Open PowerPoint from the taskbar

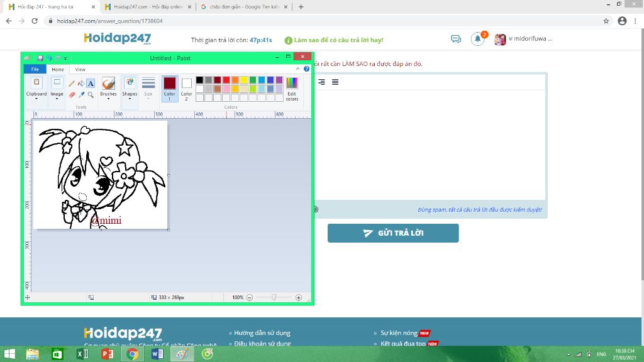(108, 354)
